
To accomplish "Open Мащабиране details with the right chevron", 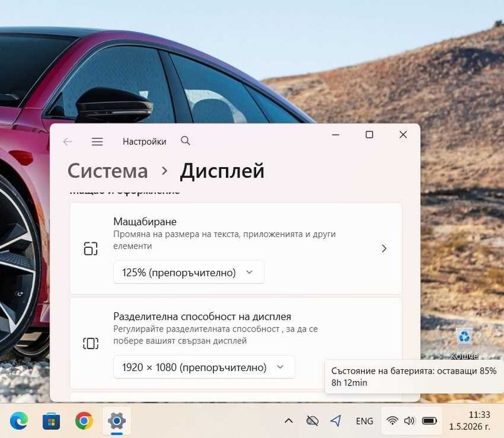I will [x=384, y=248].
